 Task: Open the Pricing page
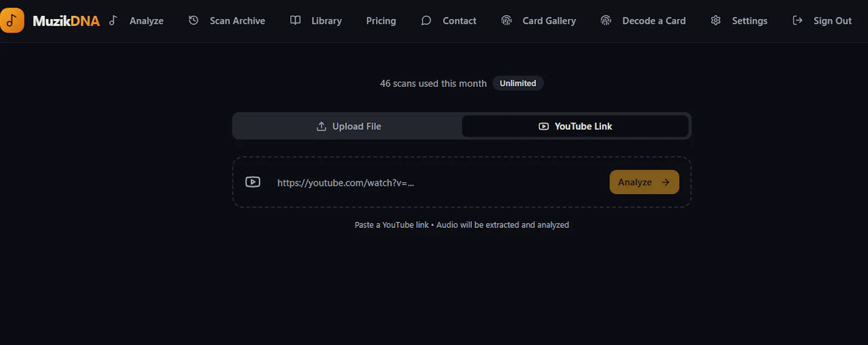point(381,21)
